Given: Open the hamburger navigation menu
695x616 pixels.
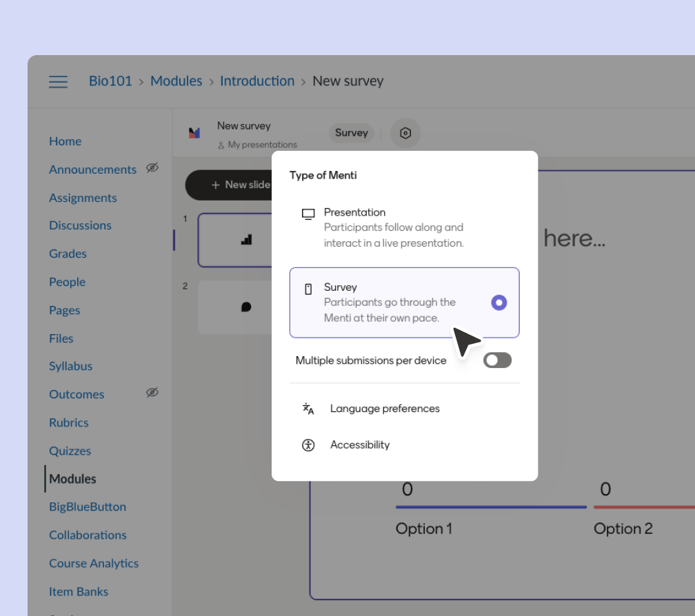Looking at the screenshot, I should click(58, 81).
